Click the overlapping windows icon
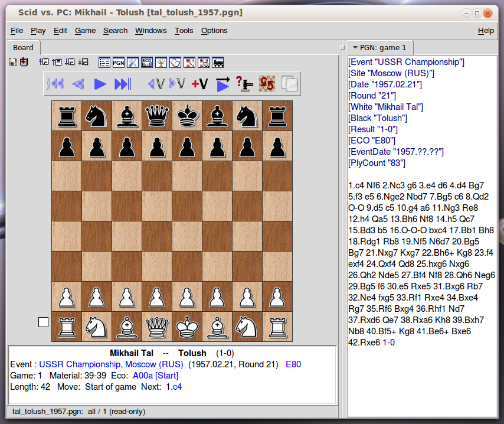Image resolution: width=504 pixels, height=424 pixels. tap(289, 84)
